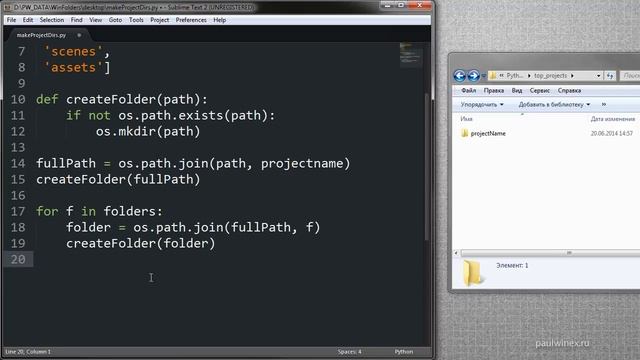Expand the arrow after top_projects breadcrumb

pyautogui.click(x=572, y=76)
